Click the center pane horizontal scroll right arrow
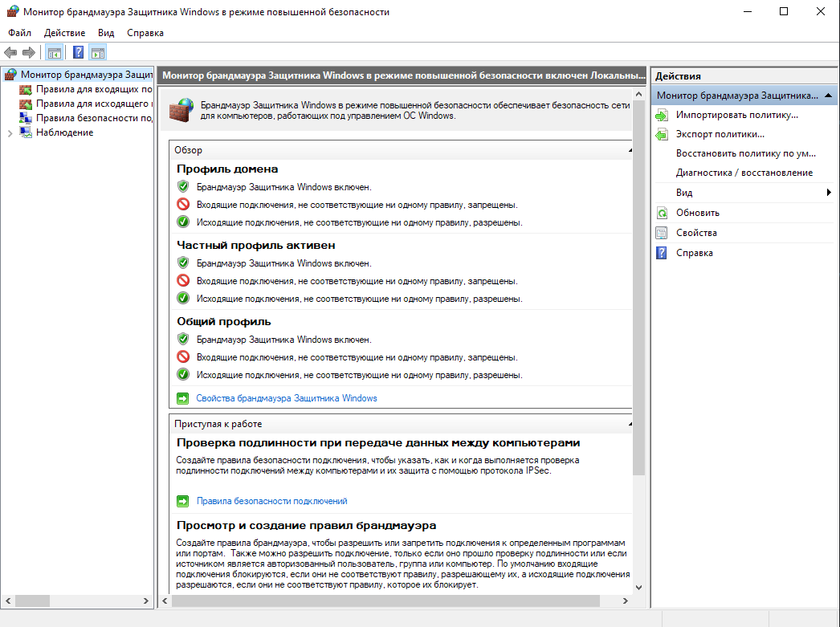Image resolution: width=840 pixels, height=627 pixels. (x=625, y=601)
